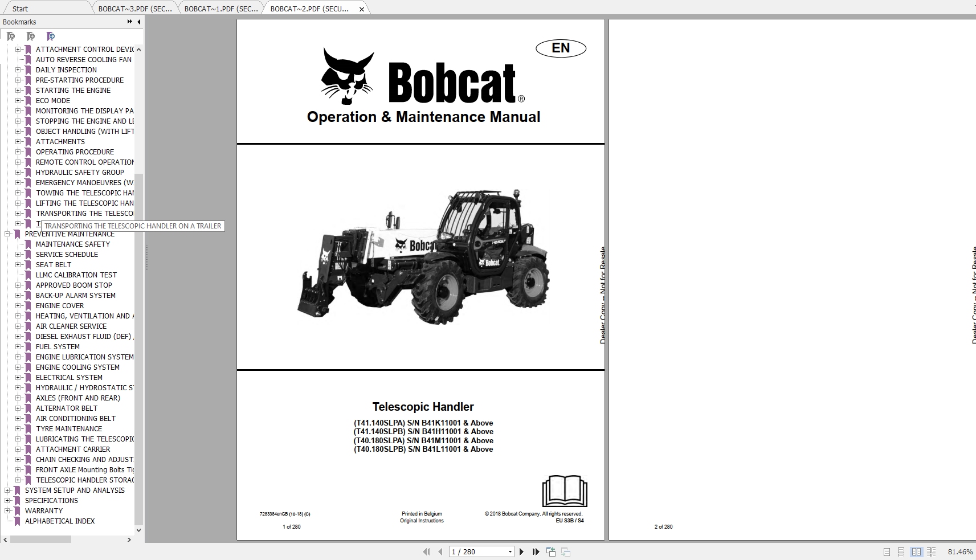Open the page number dropdown
The image size is (976, 560).
(509, 551)
